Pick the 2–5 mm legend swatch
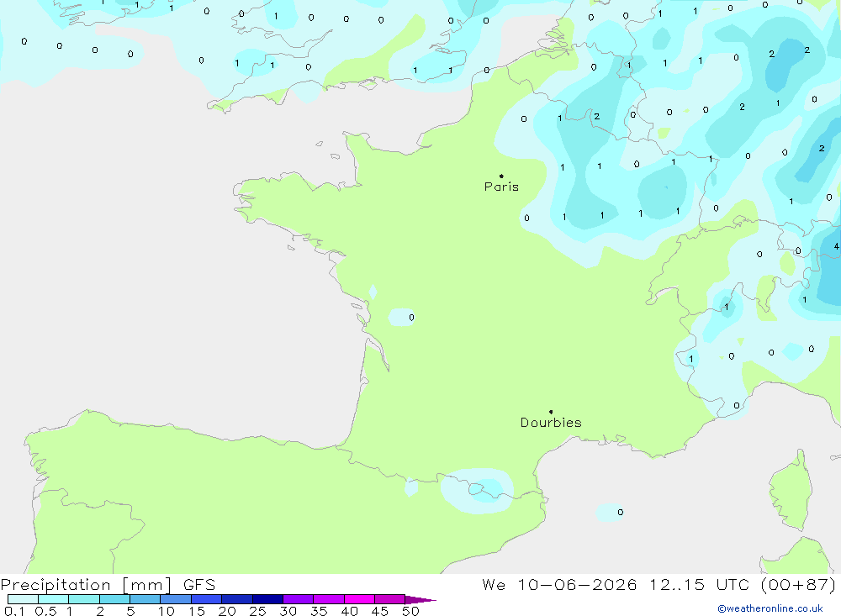This screenshot has width=841, height=616. [x=114, y=599]
